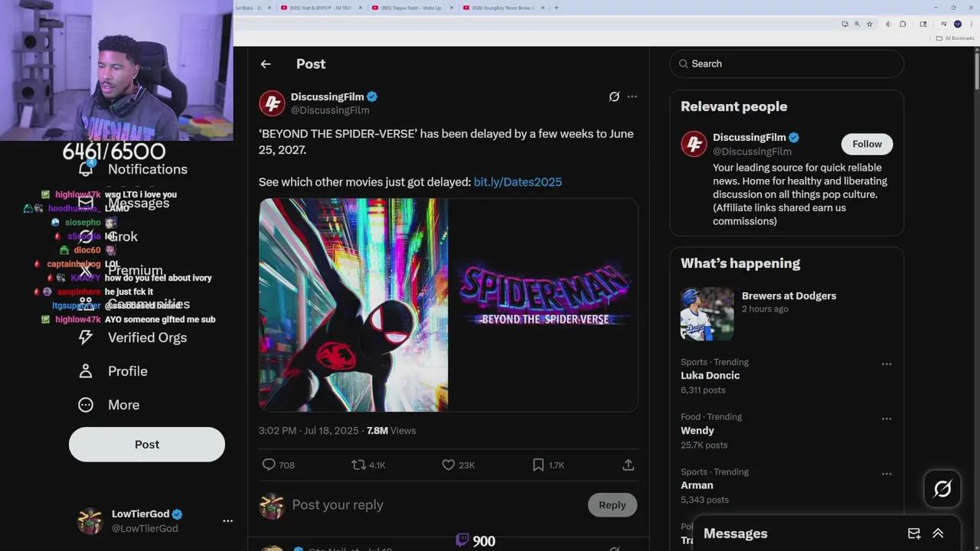Open All Bookmarks folder
The image size is (980, 551).
pos(955,38)
